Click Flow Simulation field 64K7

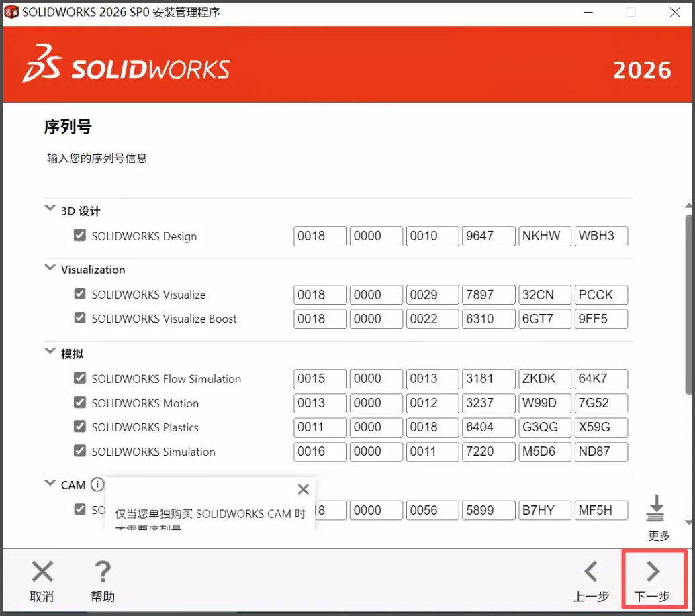(x=601, y=378)
